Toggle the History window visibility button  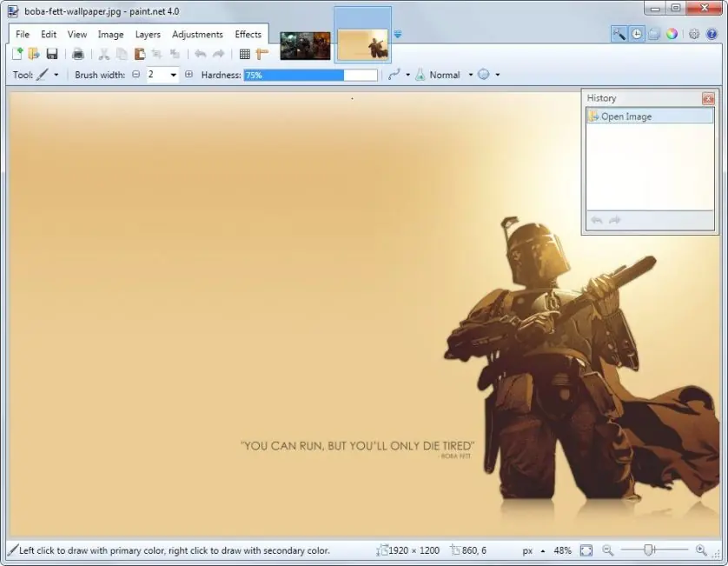click(637, 34)
